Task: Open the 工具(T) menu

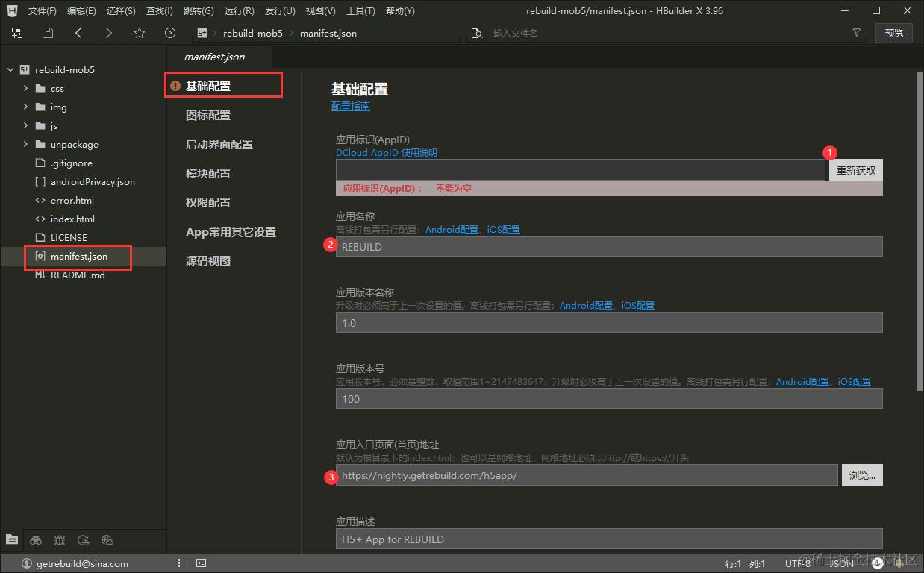Action: click(360, 11)
